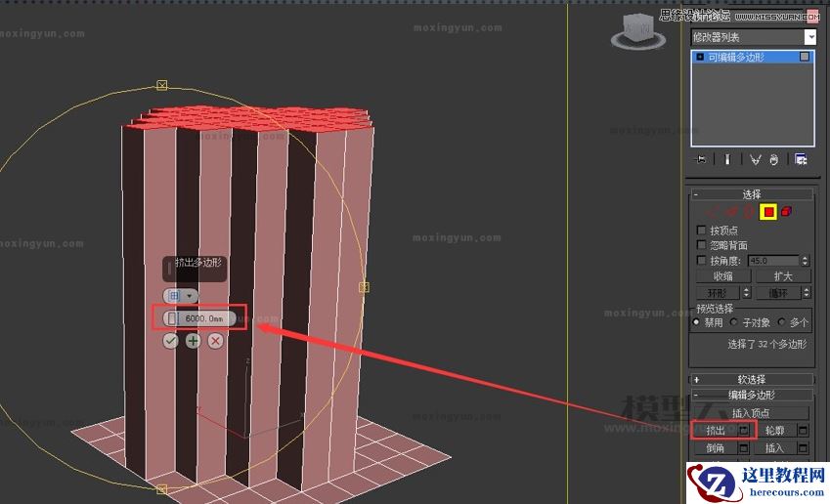Select Edge sub-object level icon

731,212
